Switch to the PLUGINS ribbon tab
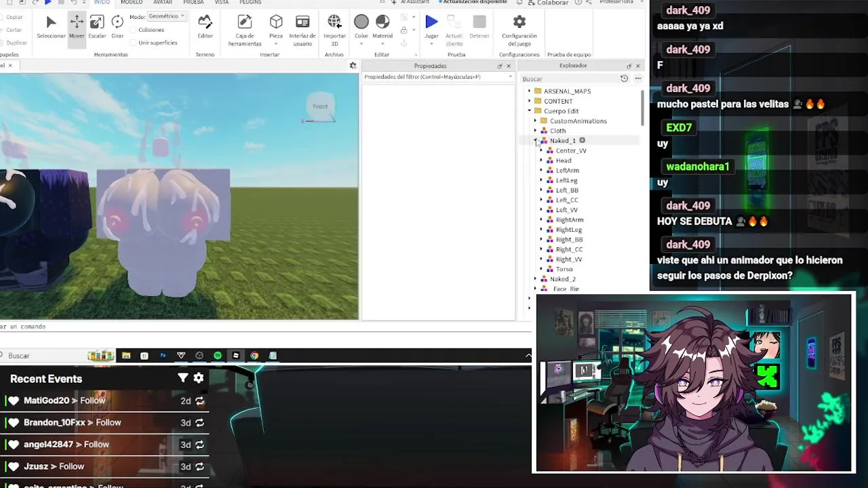Screen dimensions: 868x488 [x=250, y=3]
